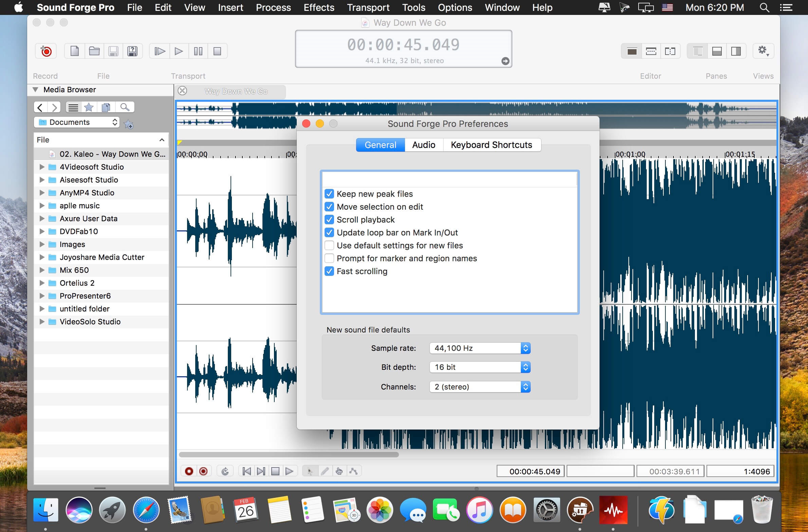Toggle Move selection on edit
The width and height of the screenshot is (808, 532).
click(x=329, y=207)
